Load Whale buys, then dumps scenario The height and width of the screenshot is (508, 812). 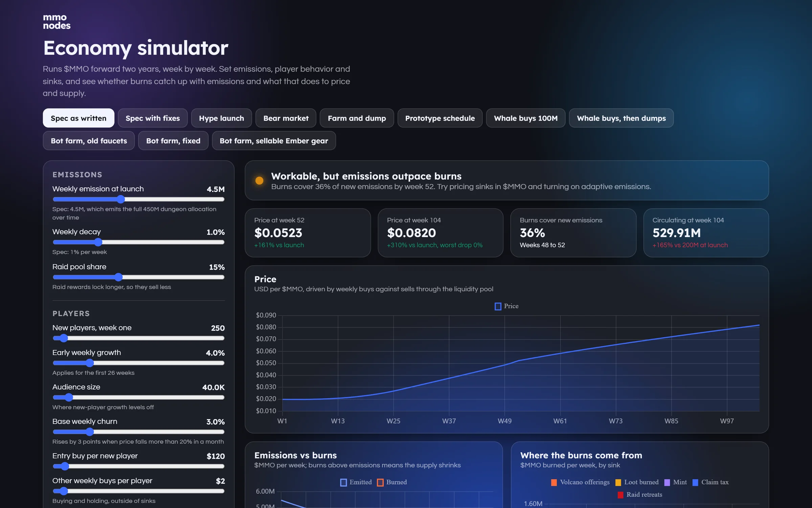[x=621, y=118]
